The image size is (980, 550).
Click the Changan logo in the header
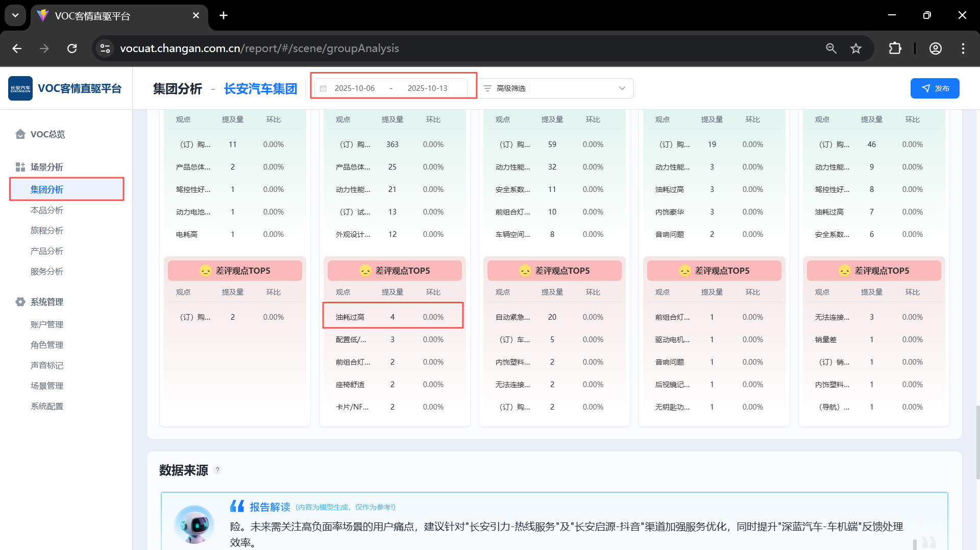(20, 88)
